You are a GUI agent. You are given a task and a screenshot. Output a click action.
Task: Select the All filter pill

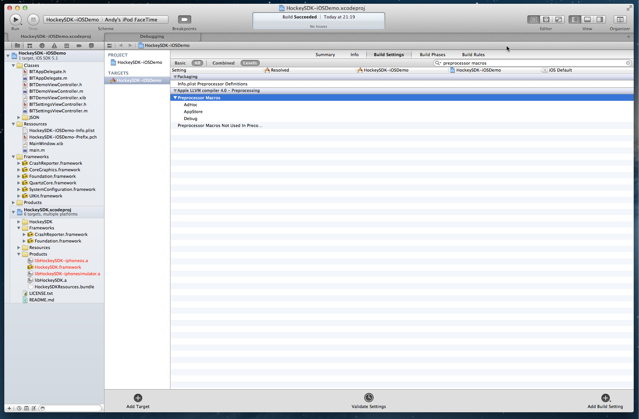tap(197, 63)
